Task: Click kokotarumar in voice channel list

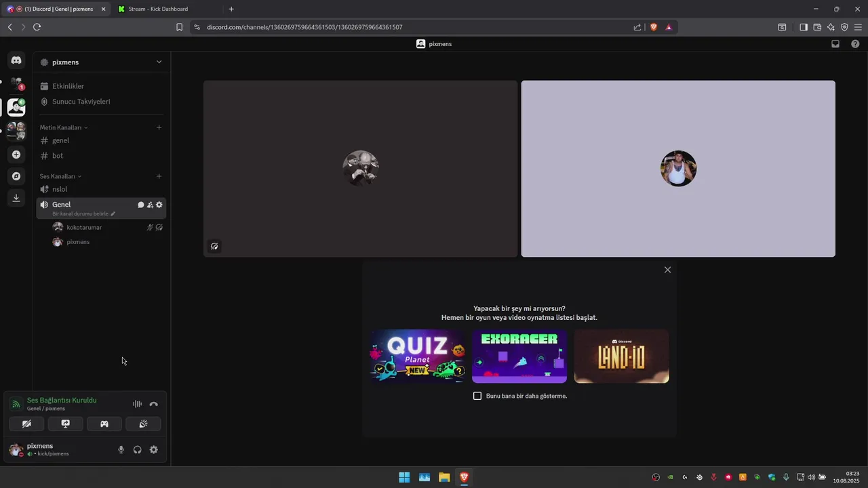Action: 108,228
